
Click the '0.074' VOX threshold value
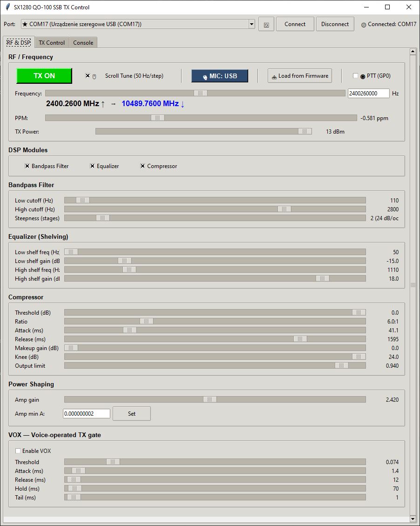coord(392,462)
